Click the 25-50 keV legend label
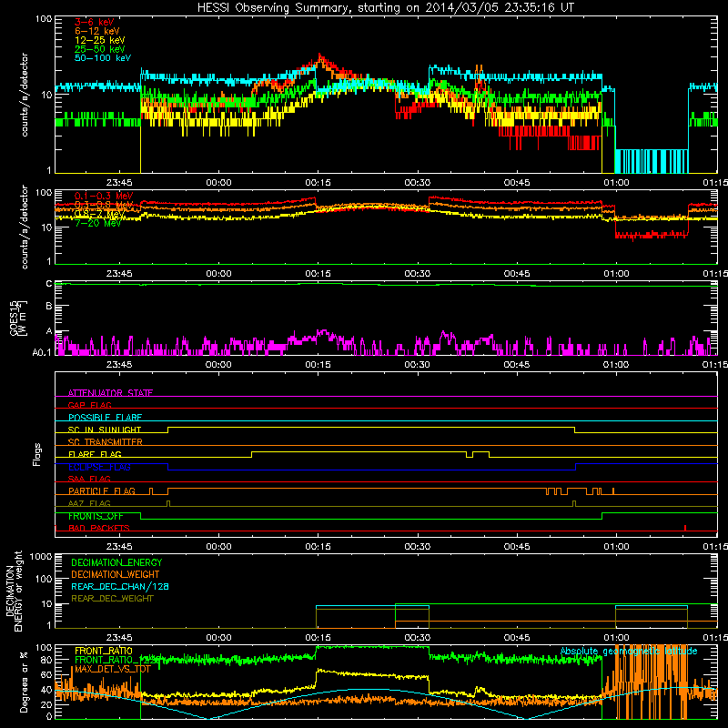Image resolution: width=728 pixels, height=728 pixels. [x=100, y=49]
